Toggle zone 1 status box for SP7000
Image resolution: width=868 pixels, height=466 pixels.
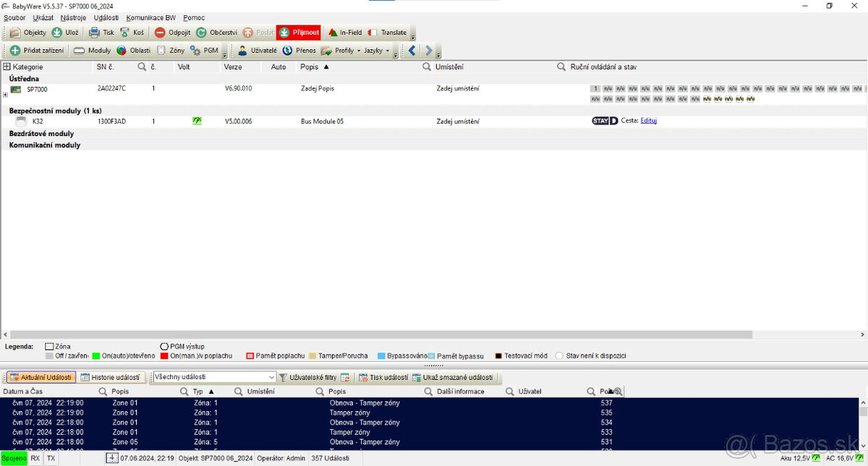[595, 88]
